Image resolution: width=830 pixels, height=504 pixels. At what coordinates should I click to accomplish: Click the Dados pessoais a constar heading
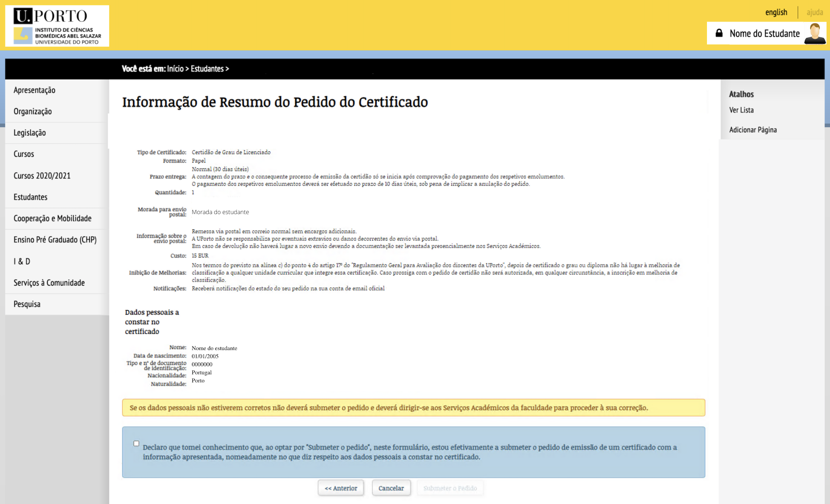152,322
